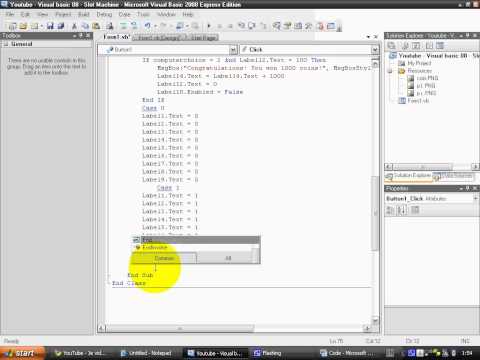Click the Cut toolbar icon
480x360 pixels.
pos(74,26)
